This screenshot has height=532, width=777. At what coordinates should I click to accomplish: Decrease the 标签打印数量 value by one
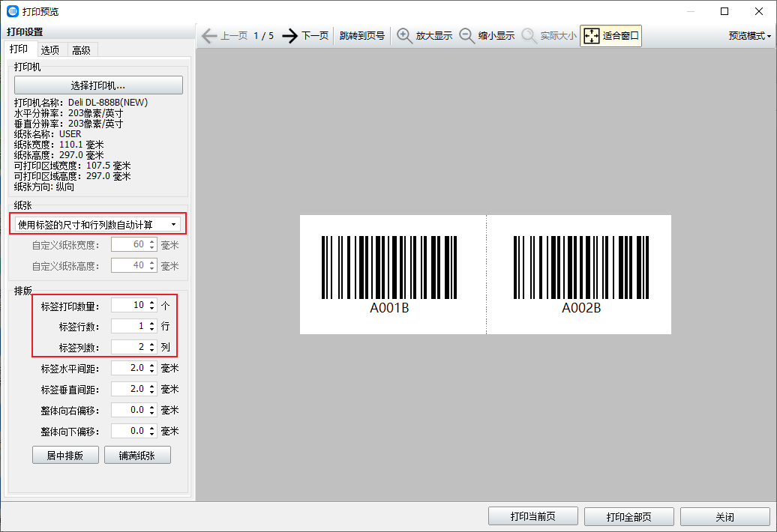(152, 309)
